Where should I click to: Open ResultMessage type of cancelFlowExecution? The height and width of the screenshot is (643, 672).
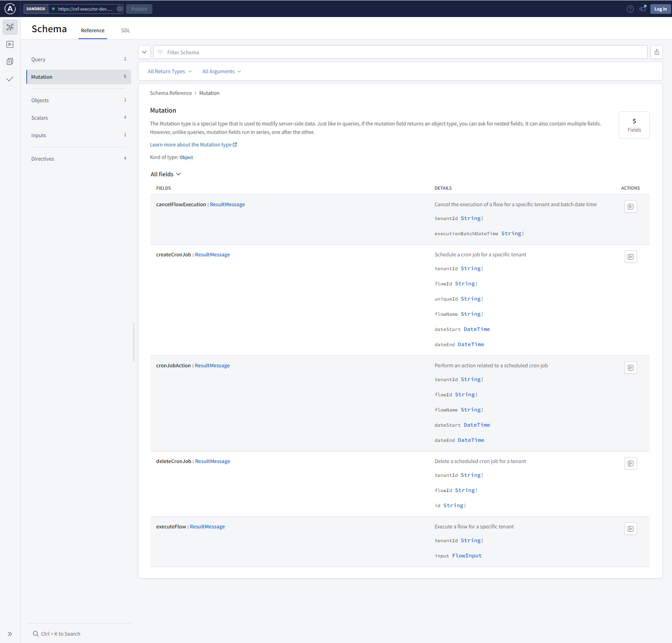coord(227,204)
